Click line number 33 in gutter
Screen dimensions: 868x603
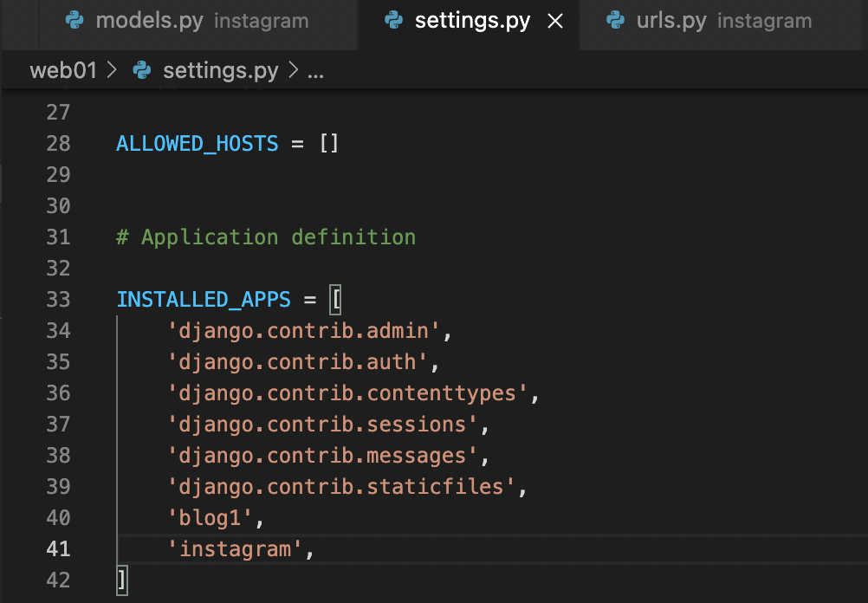point(58,300)
